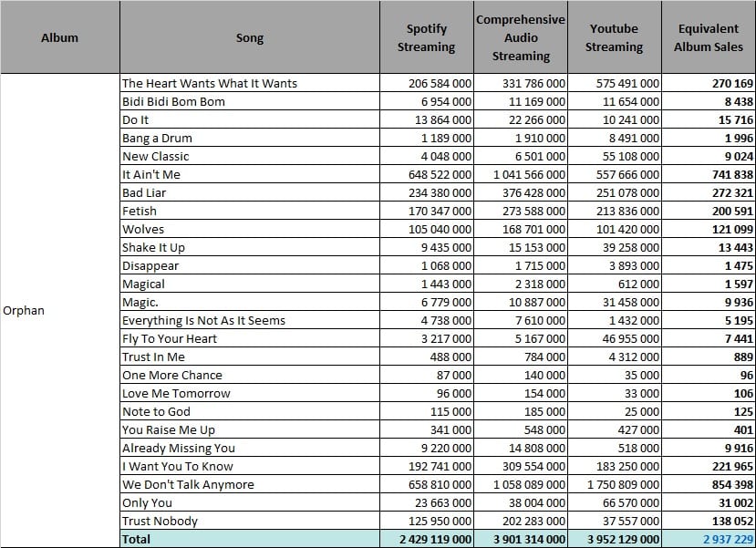The height and width of the screenshot is (548, 756).
Task: Select the Song column header
Action: [x=250, y=37]
